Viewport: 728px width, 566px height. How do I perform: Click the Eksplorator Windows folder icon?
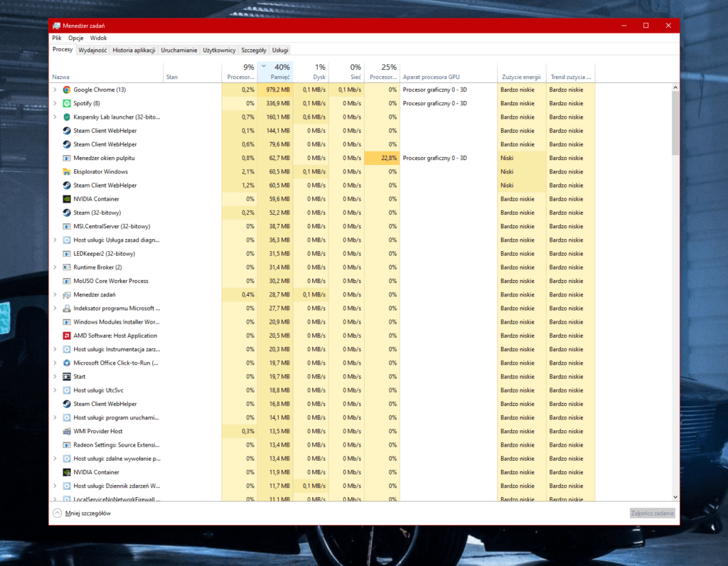(x=67, y=172)
